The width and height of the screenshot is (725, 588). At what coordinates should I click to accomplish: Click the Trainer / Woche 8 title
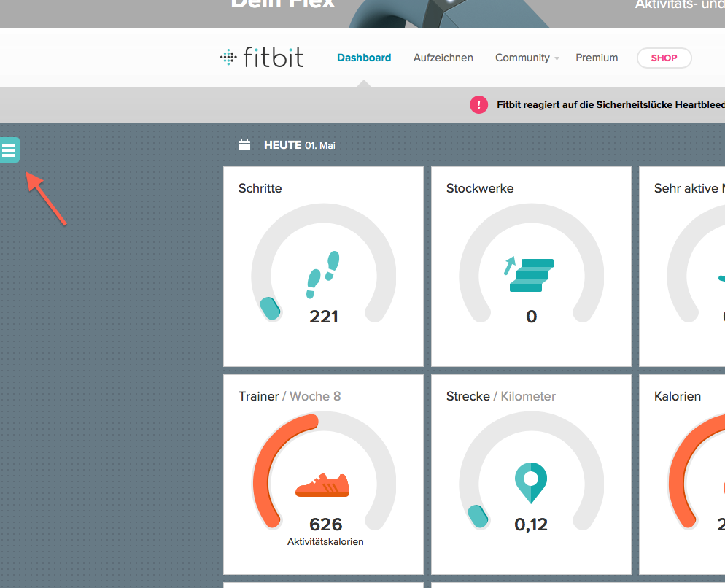[290, 396]
